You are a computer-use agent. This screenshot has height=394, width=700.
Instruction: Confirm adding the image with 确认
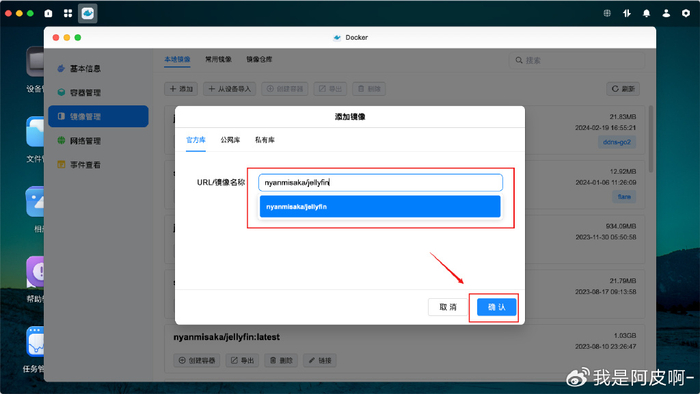point(496,307)
